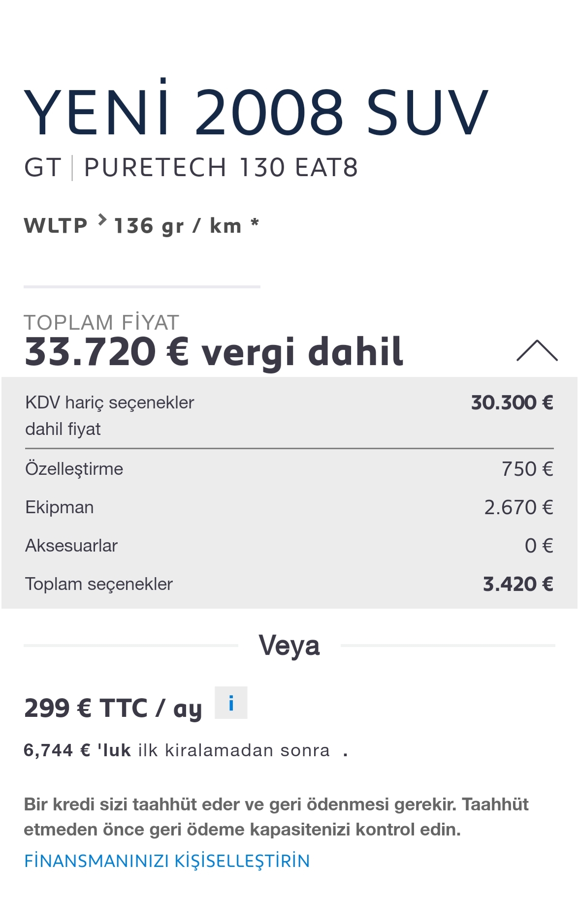Open the FİNANSMANINIZI KİŞİSELLEŞTİRİN link
579x924 pixels.
coord(167,861)
